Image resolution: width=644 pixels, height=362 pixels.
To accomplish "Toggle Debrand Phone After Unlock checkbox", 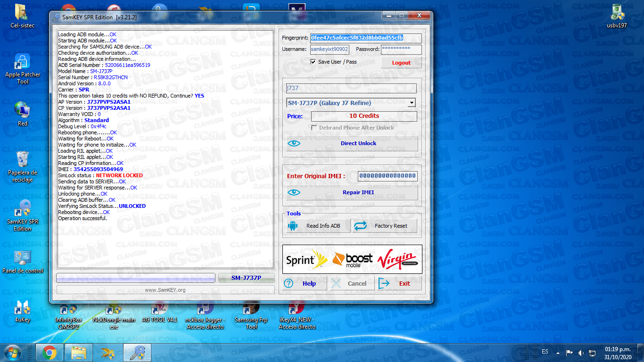I will pyautogui.click(x=314, y=128).
